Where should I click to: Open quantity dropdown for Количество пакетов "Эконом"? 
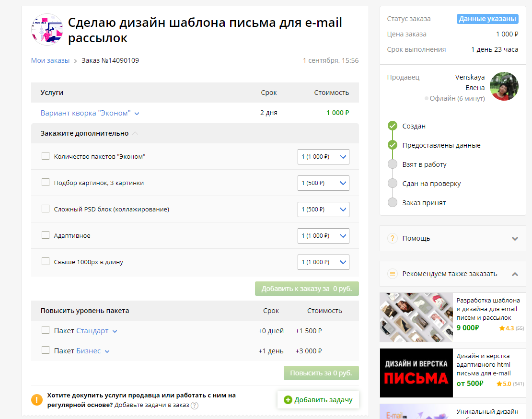[324, 157]
